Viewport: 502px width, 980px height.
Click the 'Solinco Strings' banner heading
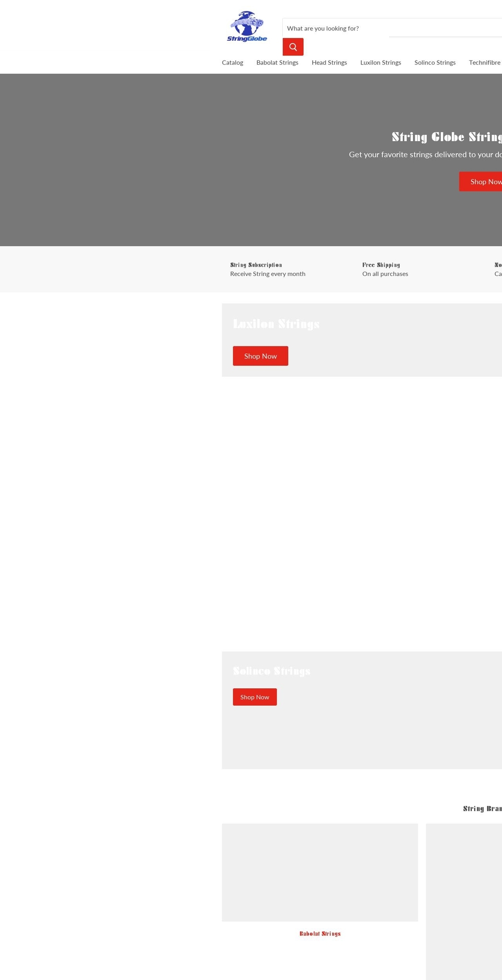tap(271, 671)
